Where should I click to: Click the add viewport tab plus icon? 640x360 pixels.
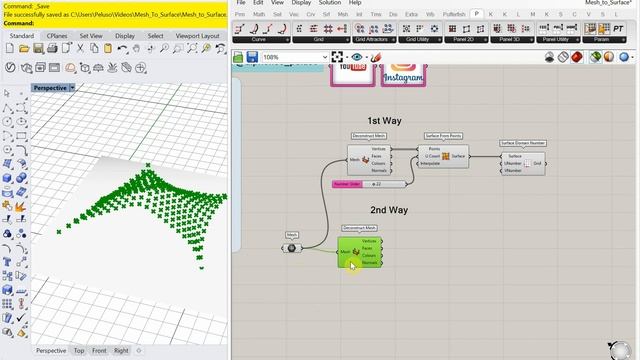point(138,351)
